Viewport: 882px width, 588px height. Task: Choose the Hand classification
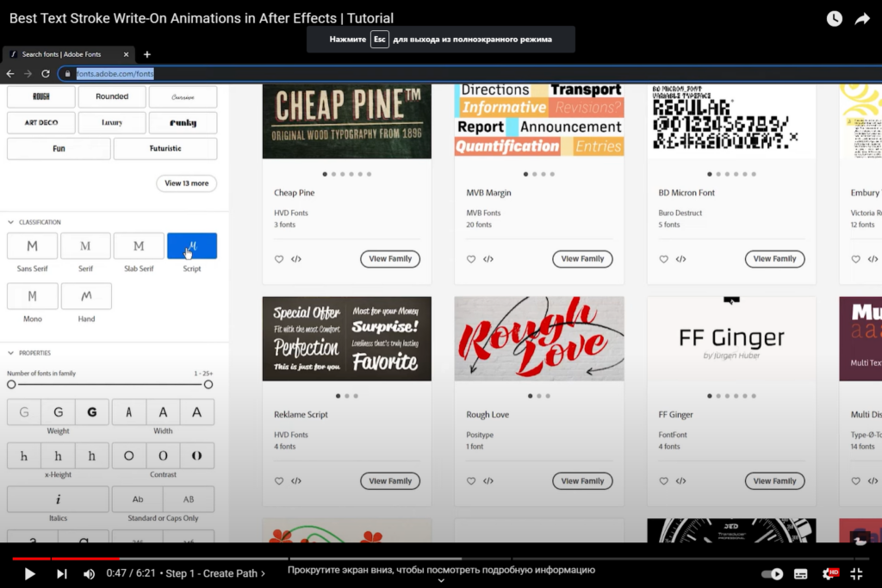[86, 296]
